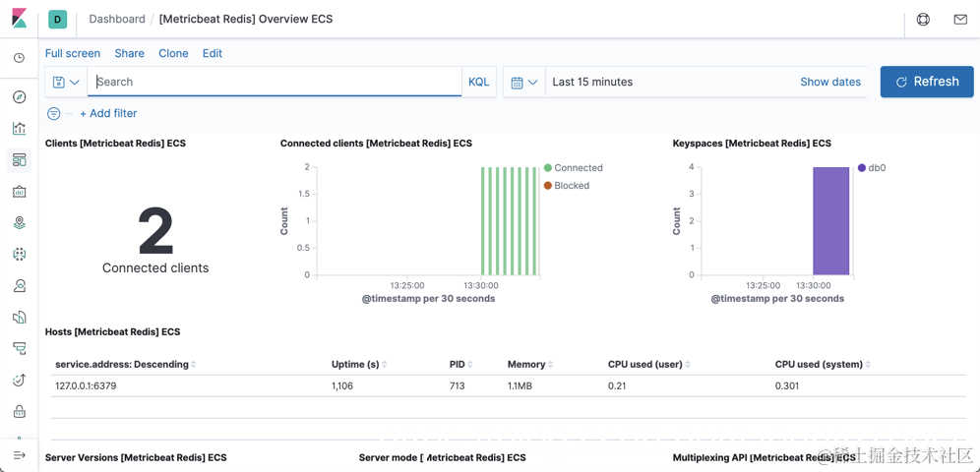Screen dimensions: 980x472
Task: Open Maps icon in sidebar
Action: (20, 222)
